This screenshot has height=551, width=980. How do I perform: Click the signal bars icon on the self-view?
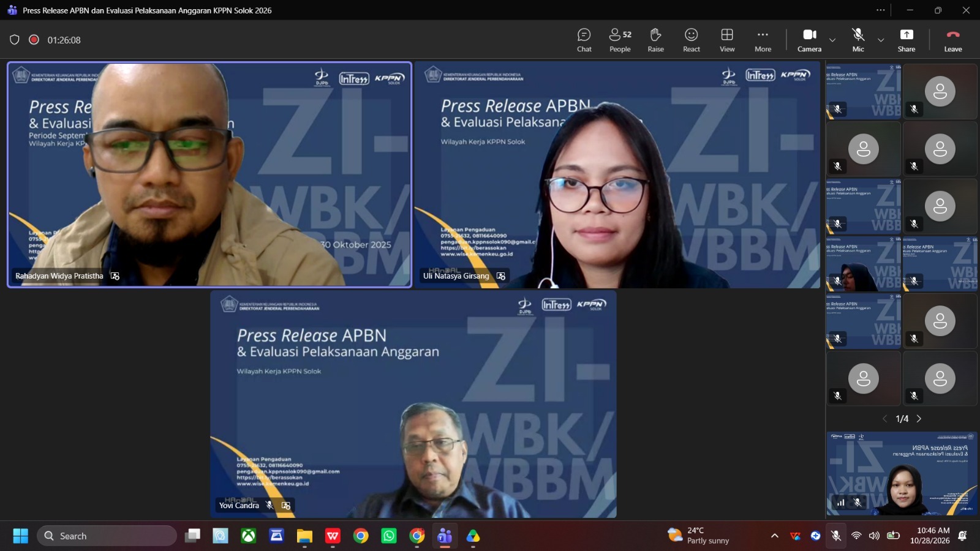[841, 503]
